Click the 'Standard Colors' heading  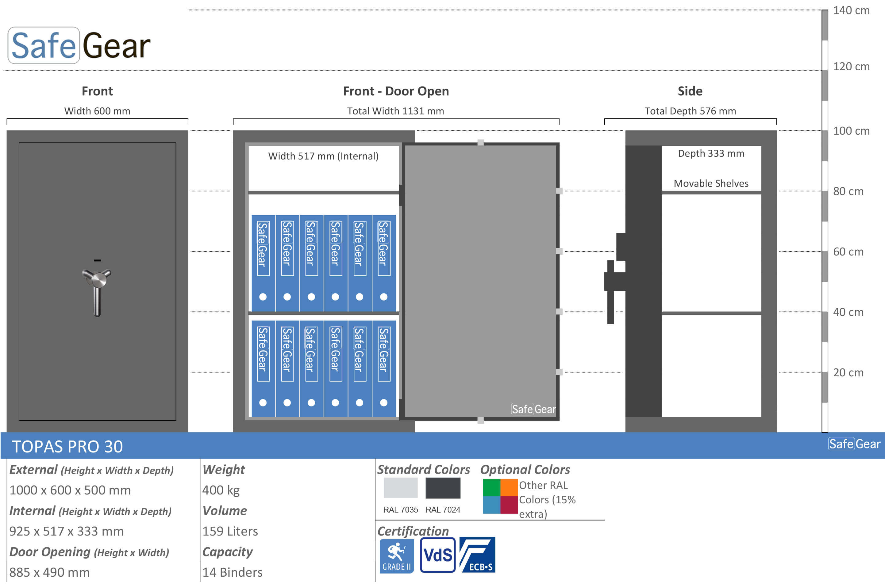pyautogui.click(x=423, y=470)
